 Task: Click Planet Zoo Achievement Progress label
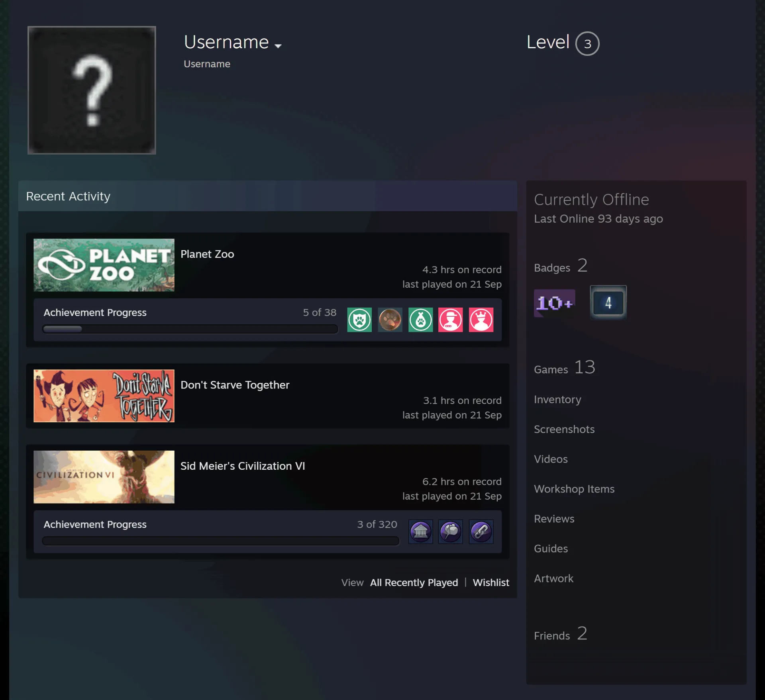95,312
